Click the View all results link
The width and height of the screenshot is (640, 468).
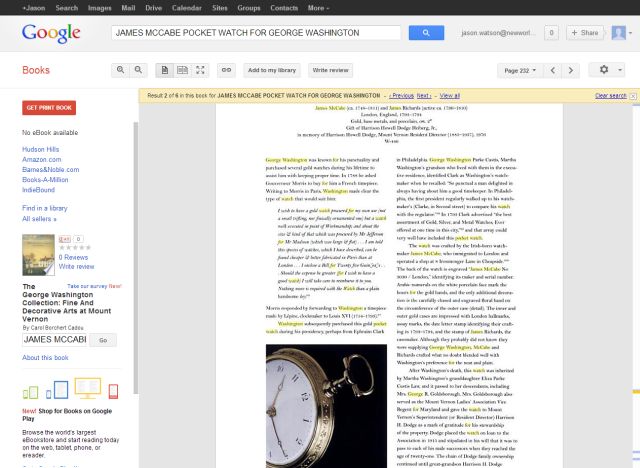450,95
